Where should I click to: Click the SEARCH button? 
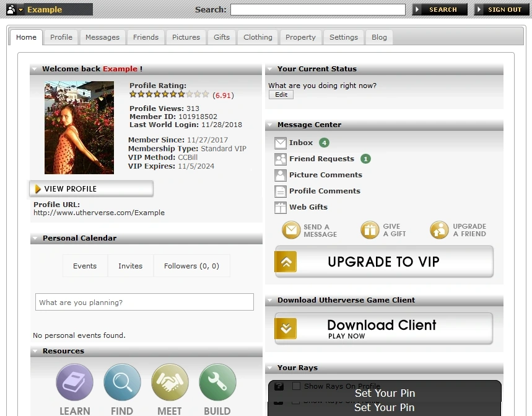click(439, 9)
